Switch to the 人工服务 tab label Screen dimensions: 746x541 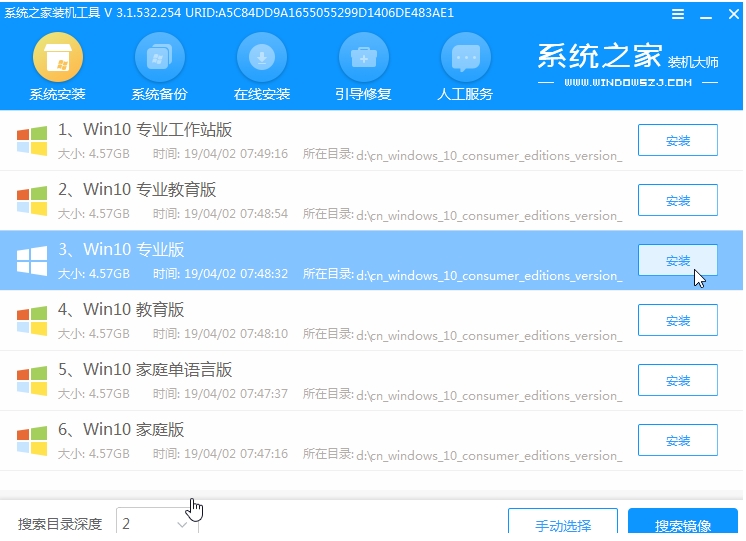pyautogui.click(x=465, y=94)
